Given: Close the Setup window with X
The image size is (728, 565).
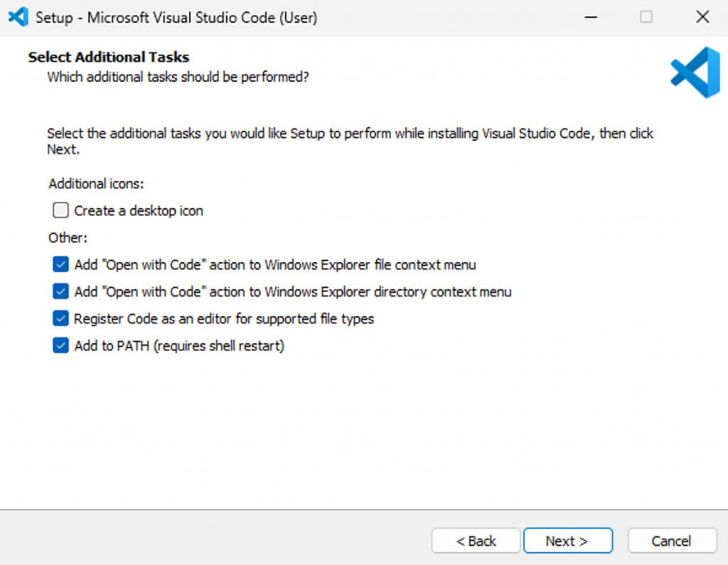Looking at the screenshot, I should pyautogui.click(x=702, y=17).
